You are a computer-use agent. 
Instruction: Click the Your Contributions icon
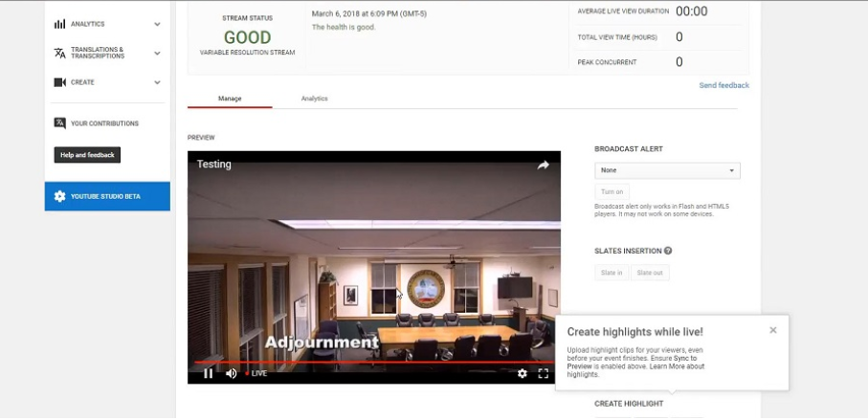pos(59,123)
